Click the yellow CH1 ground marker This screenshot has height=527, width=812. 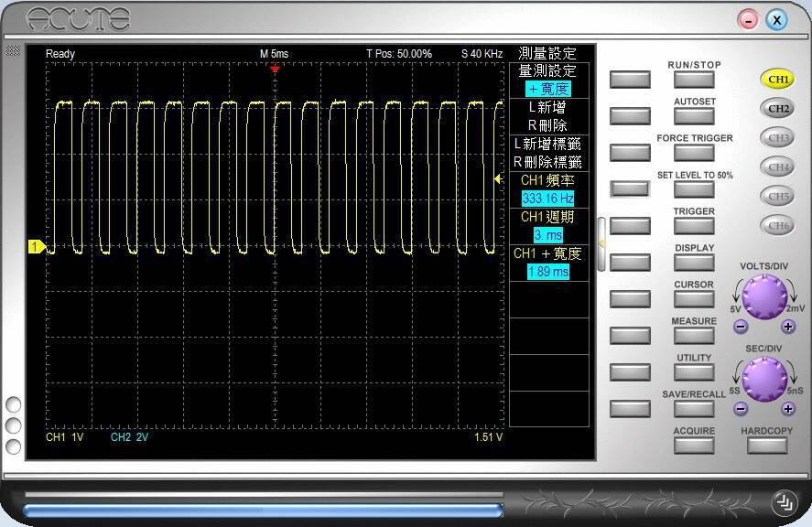tap(37, 246)
